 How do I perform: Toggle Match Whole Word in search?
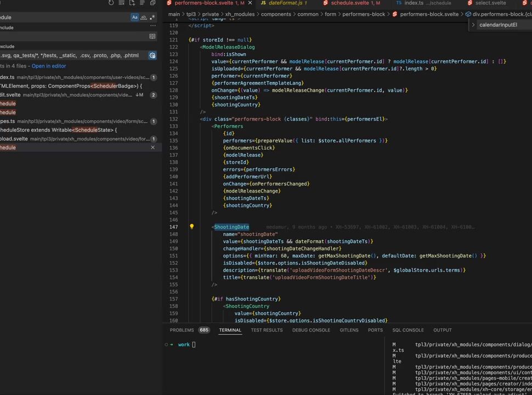(x=144, y=18)
